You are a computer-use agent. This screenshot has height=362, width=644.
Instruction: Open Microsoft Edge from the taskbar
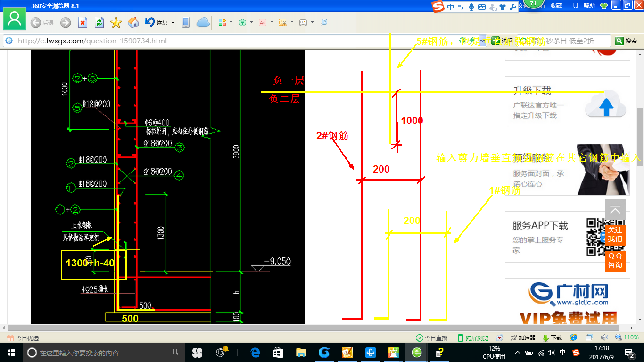[x=255, y=353]
